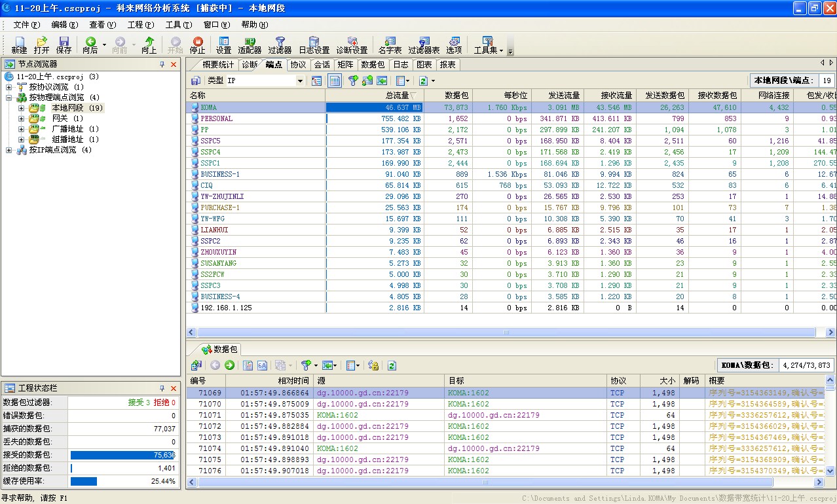Select 网关 node in the tree
This screenshot has height=504, width=837.
click(60, 118)
